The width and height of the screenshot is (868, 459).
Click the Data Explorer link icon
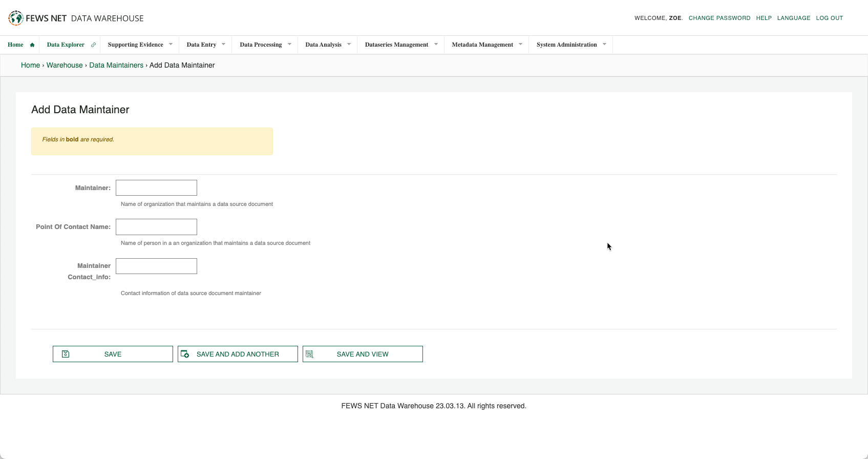click(93, 45)
